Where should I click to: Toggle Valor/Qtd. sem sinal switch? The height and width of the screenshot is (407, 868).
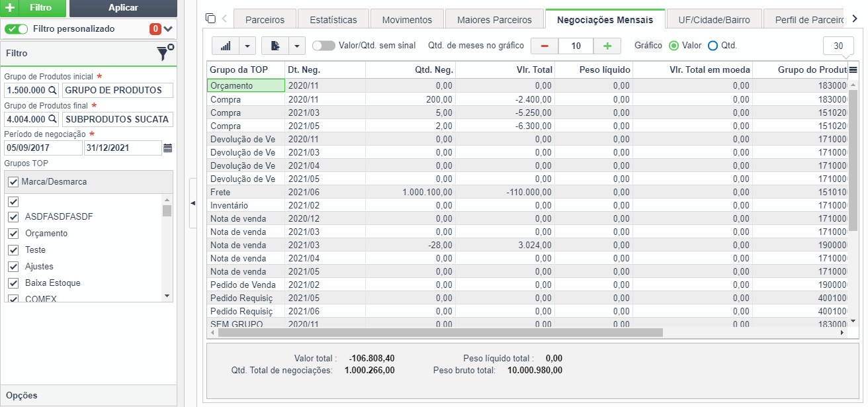click(324, 46)
